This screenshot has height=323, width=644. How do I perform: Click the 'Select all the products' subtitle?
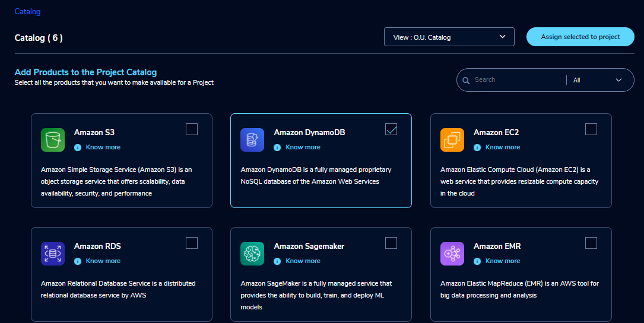pyautogui.click(x=114, y=82)
